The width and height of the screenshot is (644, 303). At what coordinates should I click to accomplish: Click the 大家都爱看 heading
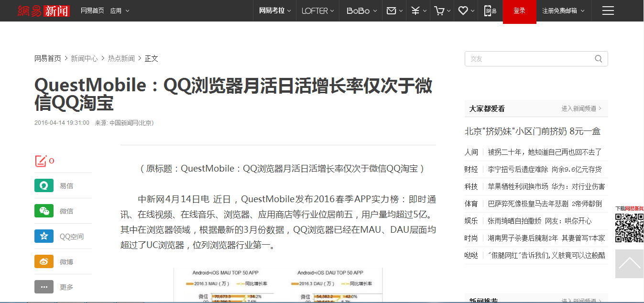coord(487,108)
